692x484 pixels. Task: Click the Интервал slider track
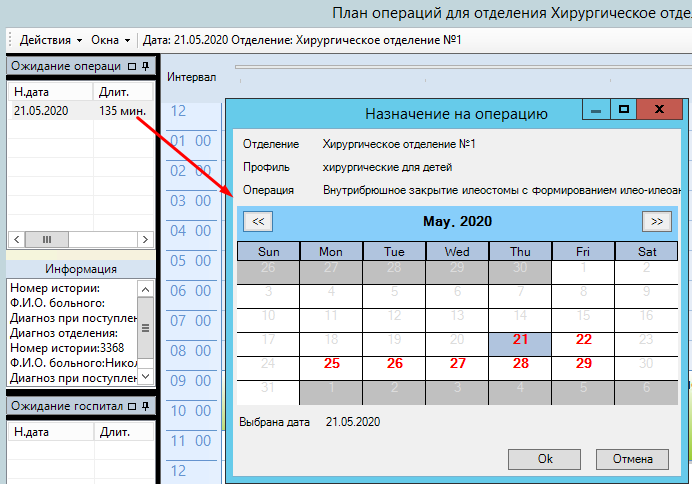[463, 67]
